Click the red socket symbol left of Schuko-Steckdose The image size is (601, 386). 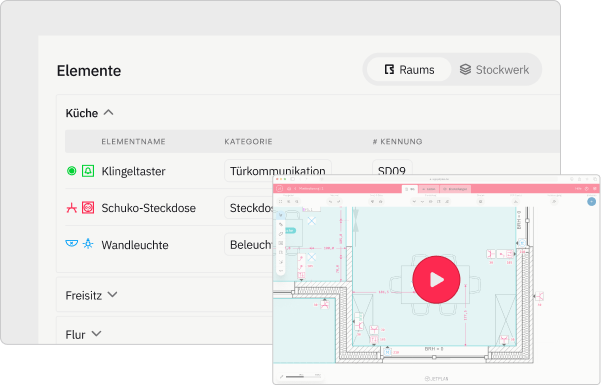(x=72, y=208)
